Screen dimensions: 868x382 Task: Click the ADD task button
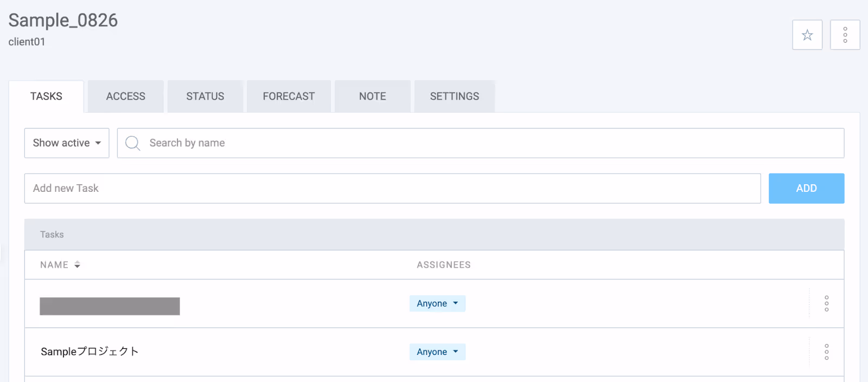click(x=807, y=189)
